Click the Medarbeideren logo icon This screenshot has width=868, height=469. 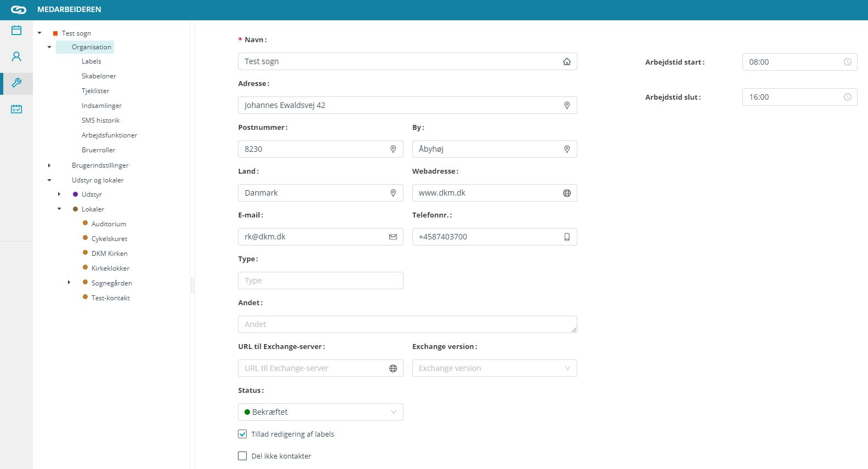point(19,10)
